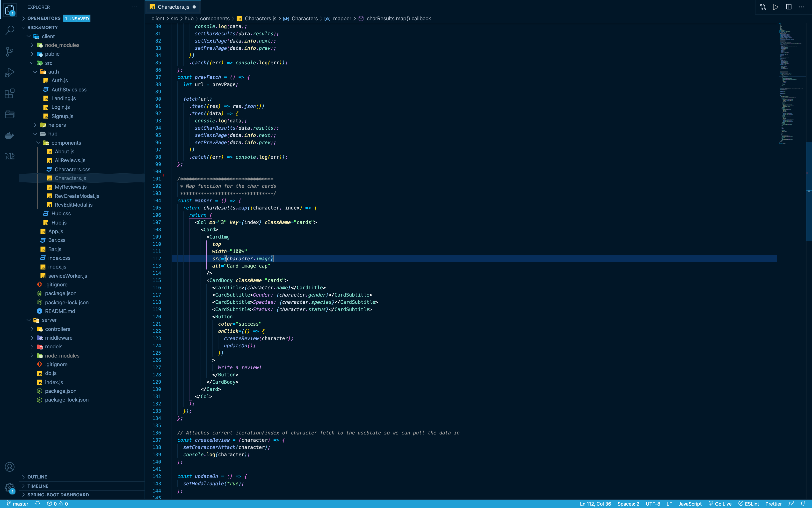812x508 pixels.
Task: Open the Extensions view
Action: click(10, 93)
